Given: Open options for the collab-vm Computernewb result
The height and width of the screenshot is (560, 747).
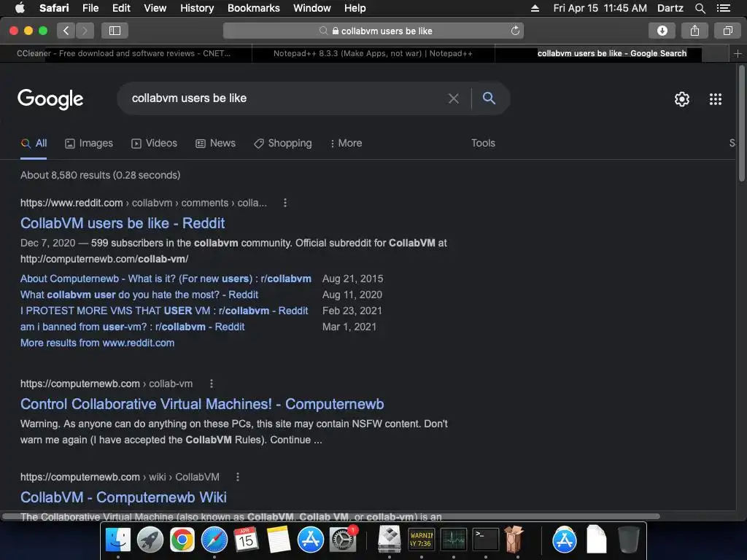Looking at the screenshot, I should point(212,384).
